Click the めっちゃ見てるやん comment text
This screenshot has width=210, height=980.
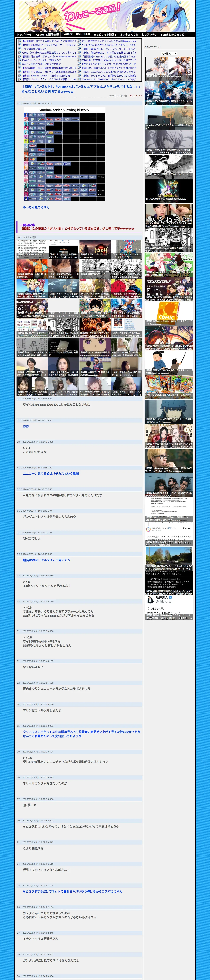point(36,207)
